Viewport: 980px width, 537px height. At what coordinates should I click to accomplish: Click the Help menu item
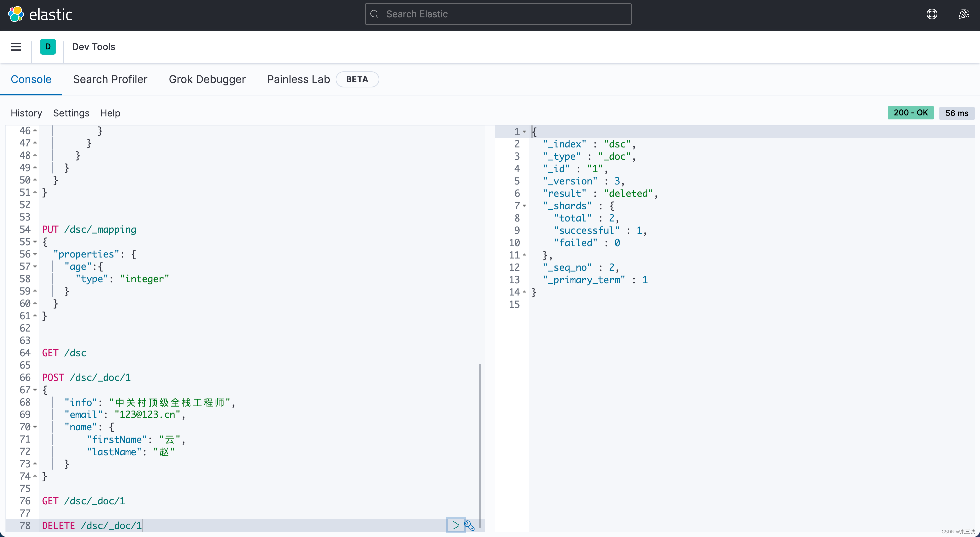point(110,112)
